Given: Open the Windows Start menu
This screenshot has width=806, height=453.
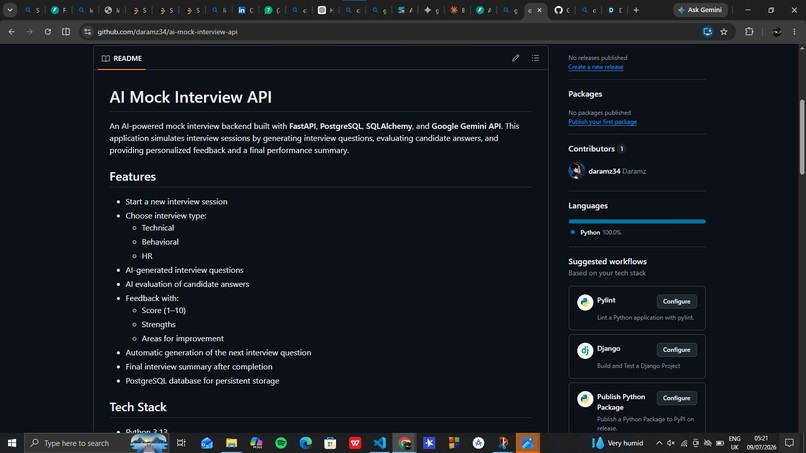Looking at the screenshot, I should point(12,443).
